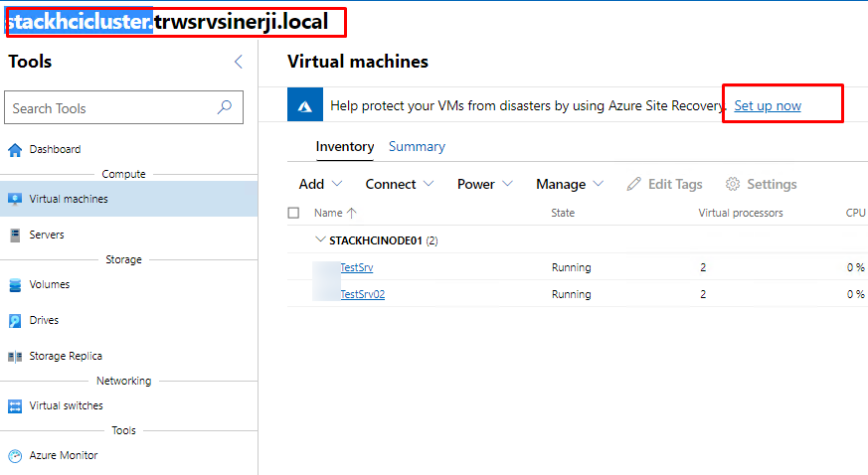The image size is (868, 475).
Task: Click the Virtual switches icon
Action: tap(15, 406)
